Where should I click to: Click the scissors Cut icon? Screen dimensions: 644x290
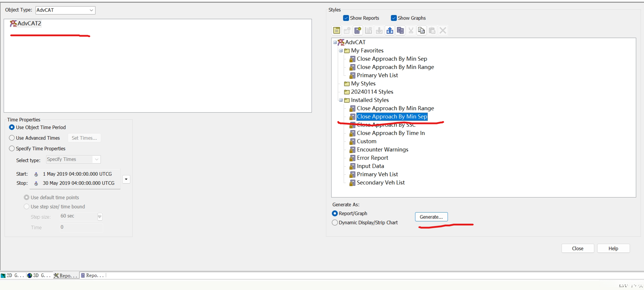pyautogui.click(x=411, y=30)
